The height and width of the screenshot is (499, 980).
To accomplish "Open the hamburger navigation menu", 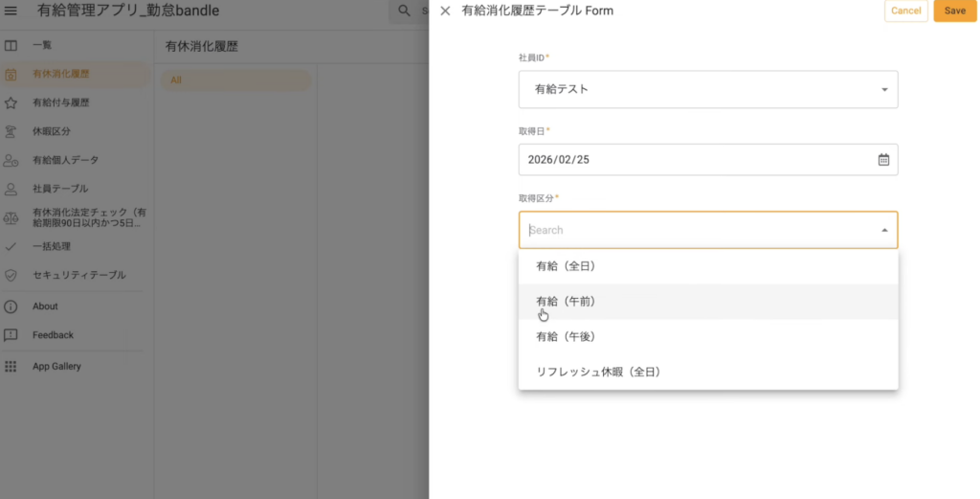I will click(11, 11).
